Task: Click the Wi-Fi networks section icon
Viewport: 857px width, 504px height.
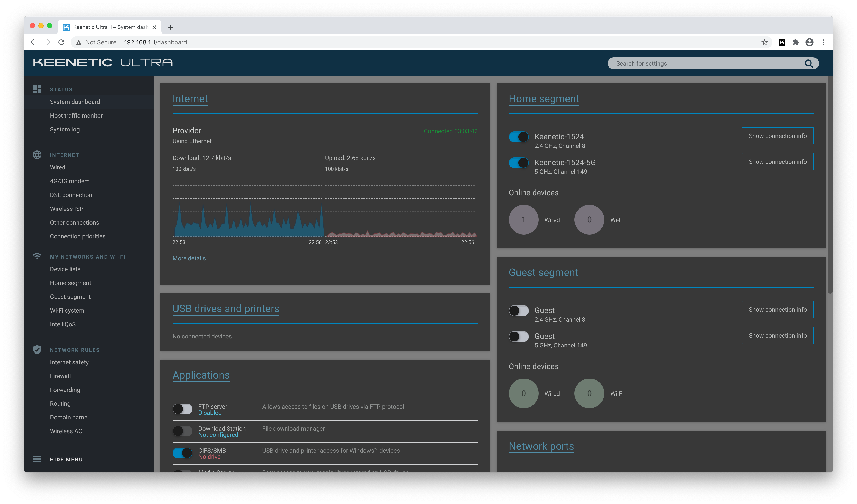Action: [x=37, y=256]
